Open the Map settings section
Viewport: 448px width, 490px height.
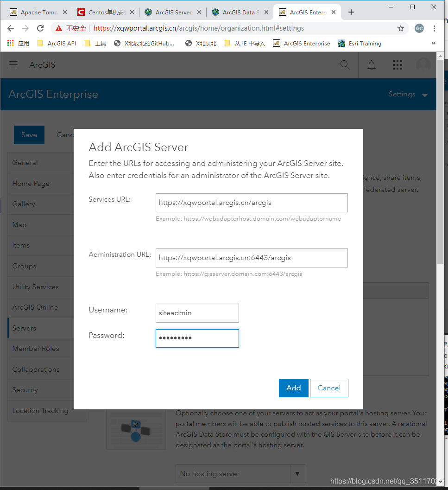click(x=41, y=225)
